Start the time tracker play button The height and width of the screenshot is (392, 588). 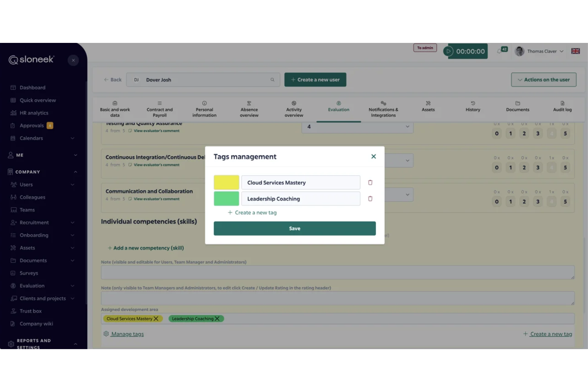[x=449, y=51]
